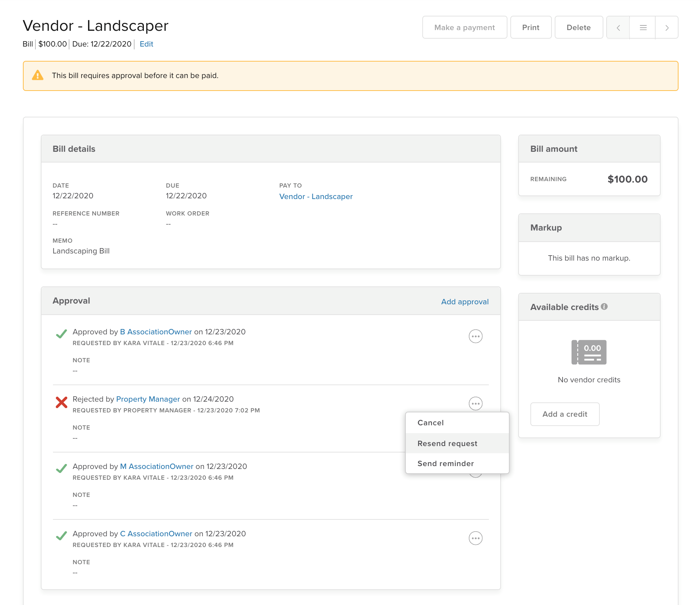The width and height of the screenshot is (700, 605).
Task: Select Resend request menu option
Action: 447,444
